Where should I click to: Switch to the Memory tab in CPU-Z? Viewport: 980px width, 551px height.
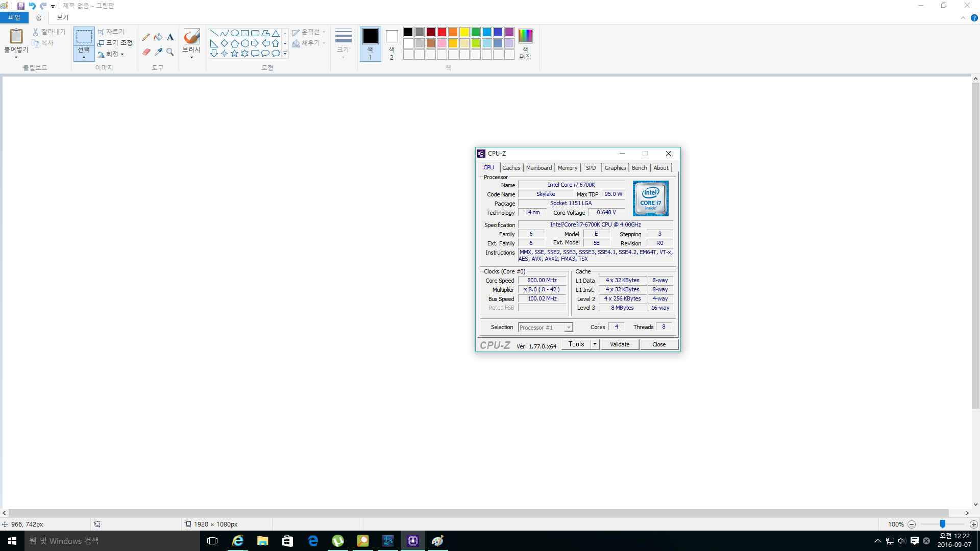pyautogui.click(x=568, y=168)
